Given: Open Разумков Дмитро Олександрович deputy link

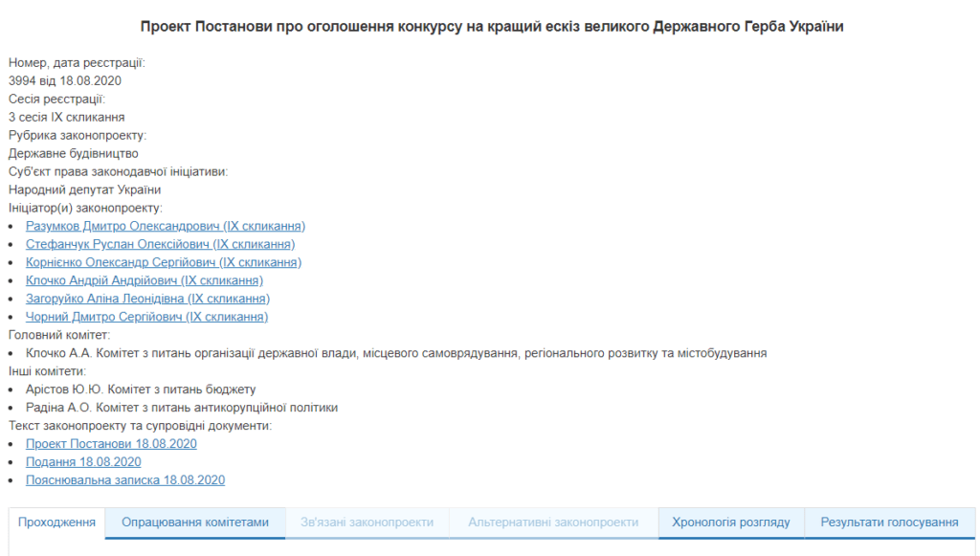Looking at the screenshot, I should (166, 226).
